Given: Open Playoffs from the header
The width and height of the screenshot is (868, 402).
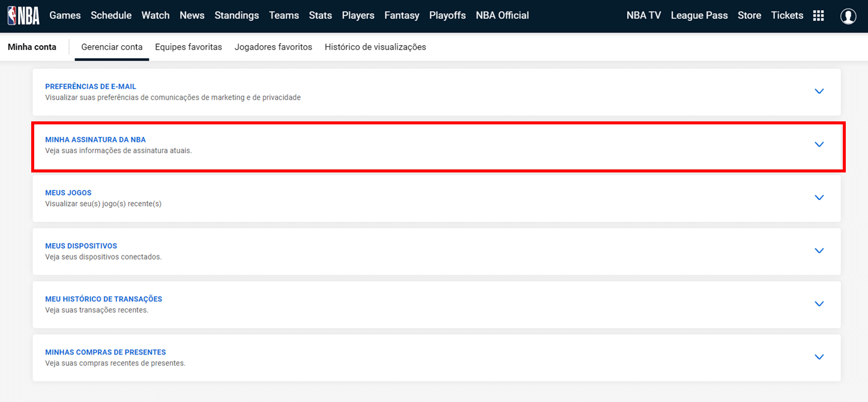Looking at the screenshot, I should [447, 16].
